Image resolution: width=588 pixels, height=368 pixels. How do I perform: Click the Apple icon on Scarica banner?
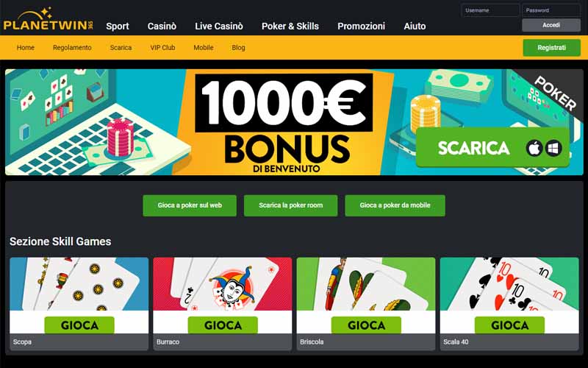534,148
